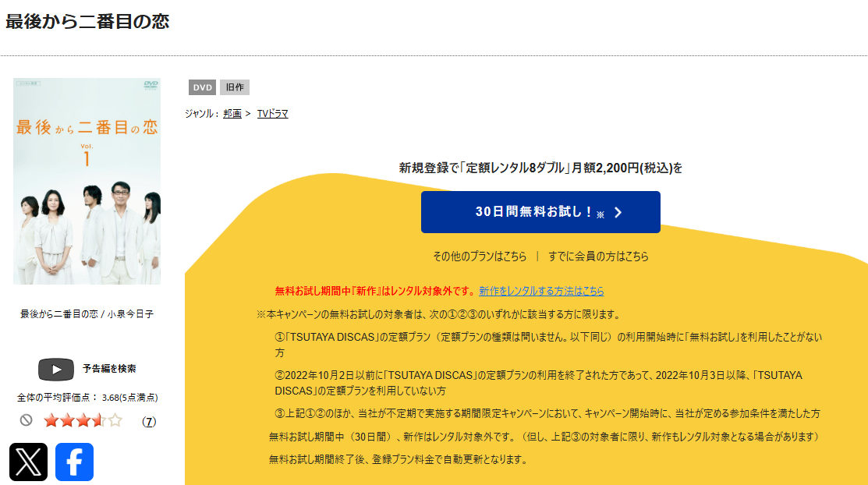Image resolution: width=868 pixels, height=485 pixels.
Task: Click the DVD format badge
Action: 203,87
